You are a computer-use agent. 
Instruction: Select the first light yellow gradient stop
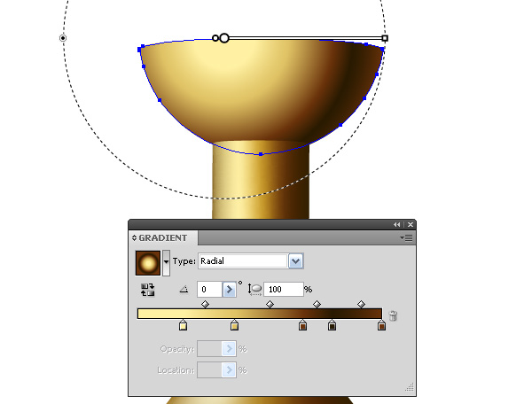click(x=183, y=325)
